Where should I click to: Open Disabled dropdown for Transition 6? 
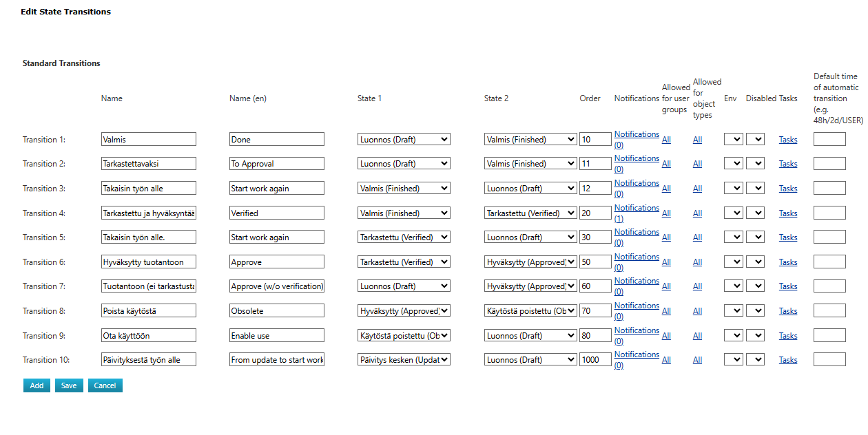(x=755, y=262)
